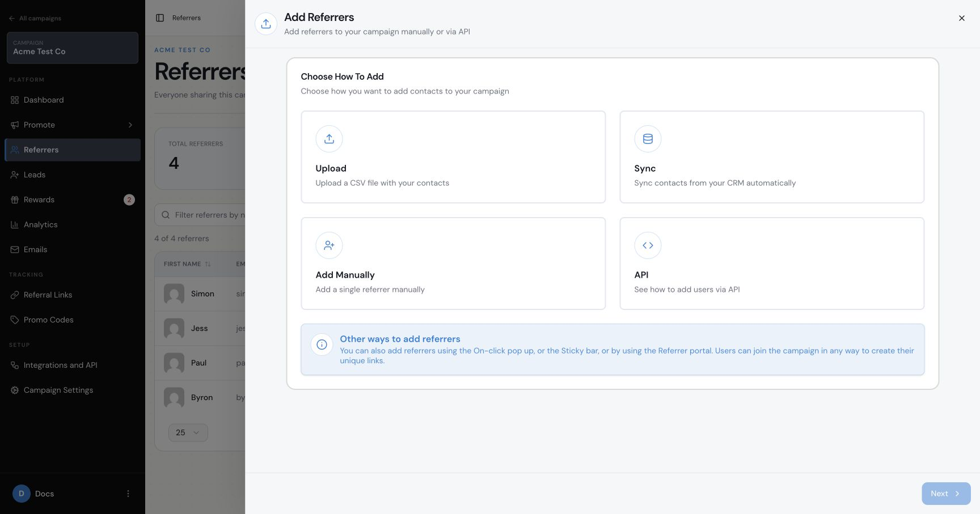
Task: Open the Rewards section
Action: 73,199
